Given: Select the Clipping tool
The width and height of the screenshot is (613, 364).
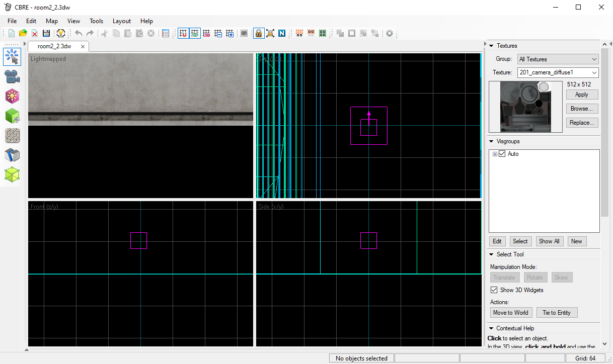Looking at the screenshot, I should coord(12,155).
